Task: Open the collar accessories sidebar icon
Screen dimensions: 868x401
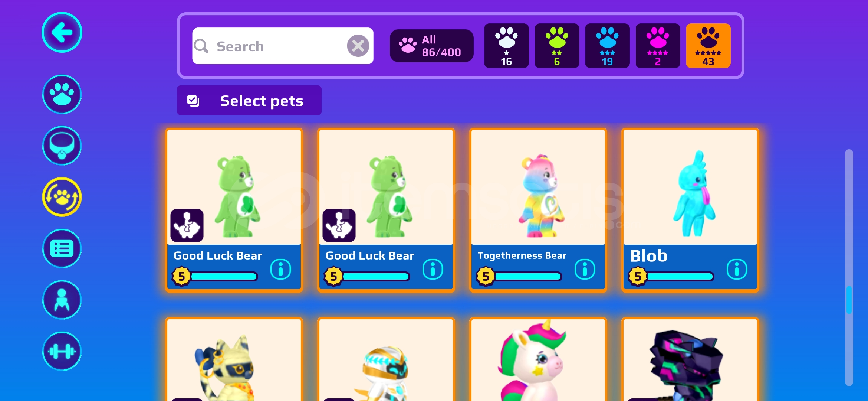Action: 62,146
